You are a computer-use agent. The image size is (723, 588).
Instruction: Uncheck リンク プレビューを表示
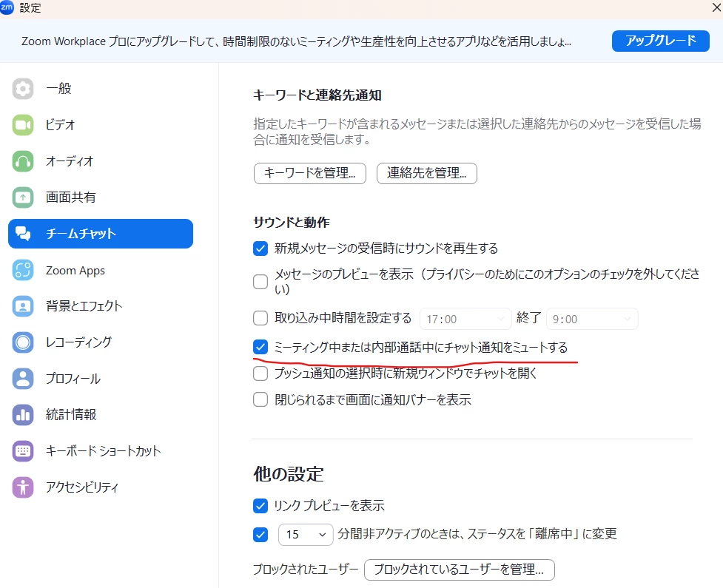click(x=260, y=506)
